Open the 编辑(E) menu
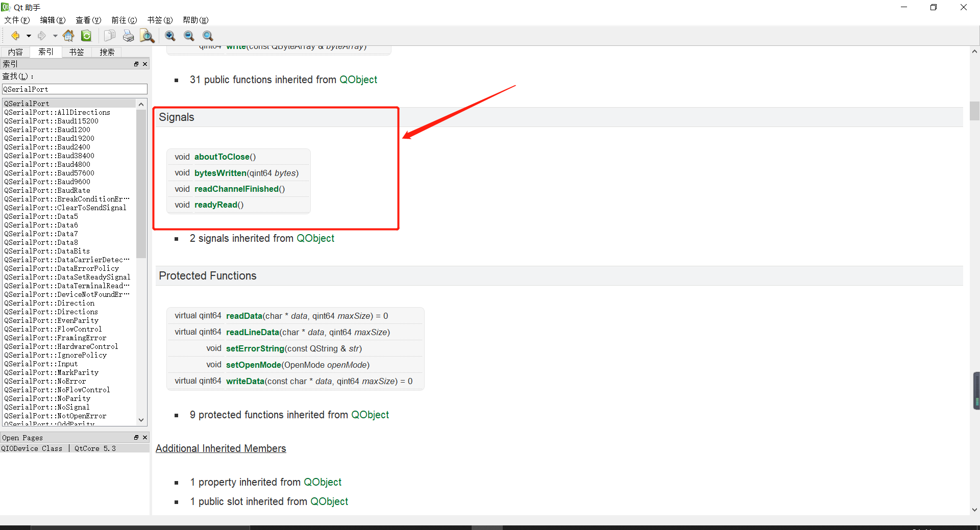 click(x=53, y=20)
